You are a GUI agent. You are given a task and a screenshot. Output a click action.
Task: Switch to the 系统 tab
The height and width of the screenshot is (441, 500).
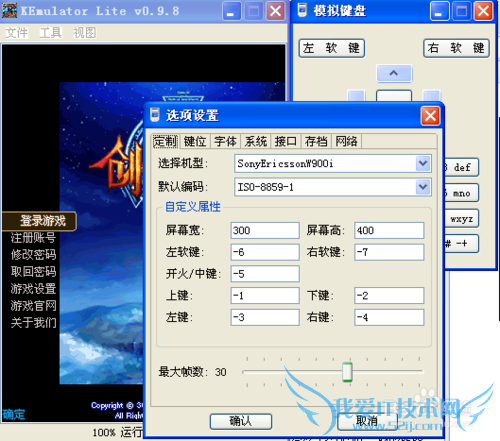256,141
